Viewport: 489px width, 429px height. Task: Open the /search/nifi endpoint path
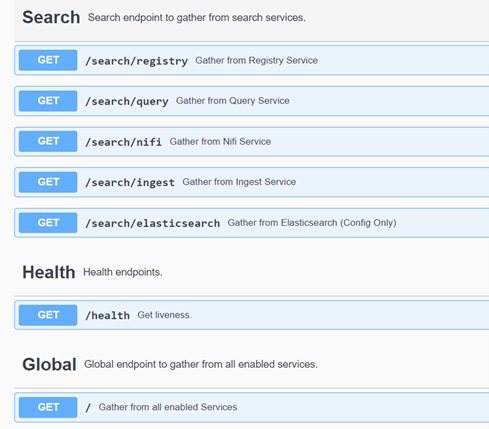(x=123, y=142)
